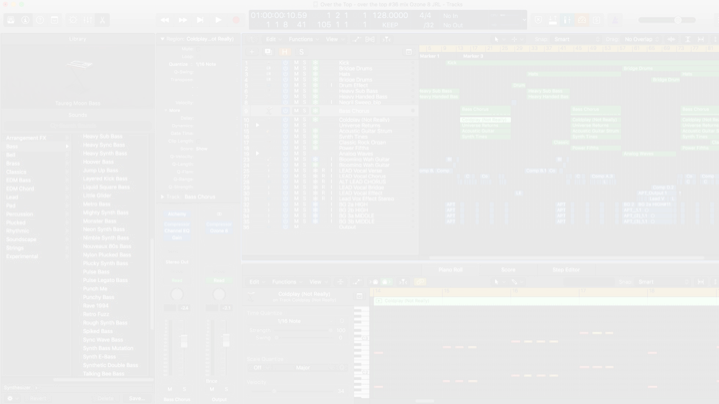Image resolution: width=719 pixels, height=404 pixels.
Task: Open the Library button in control bar
Action: [11, 20]
